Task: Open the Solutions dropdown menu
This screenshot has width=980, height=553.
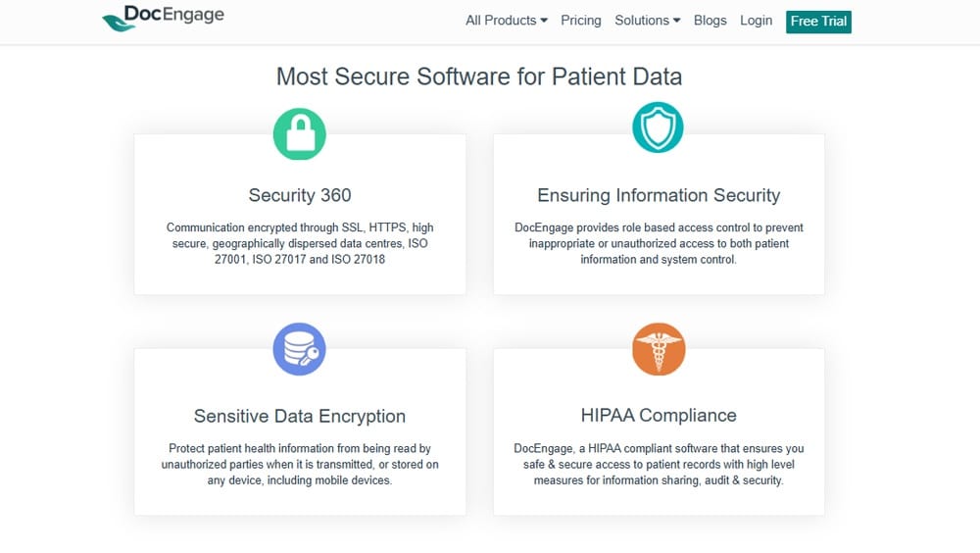Action: pyautogui.click(x=647, y=21)
